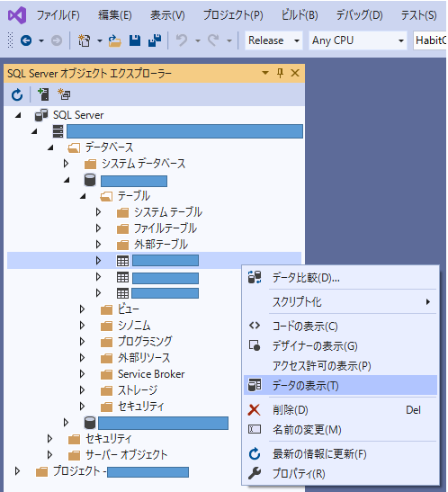
Task: Open the panel window position dropdown arrow
Action: pos(265,73)
